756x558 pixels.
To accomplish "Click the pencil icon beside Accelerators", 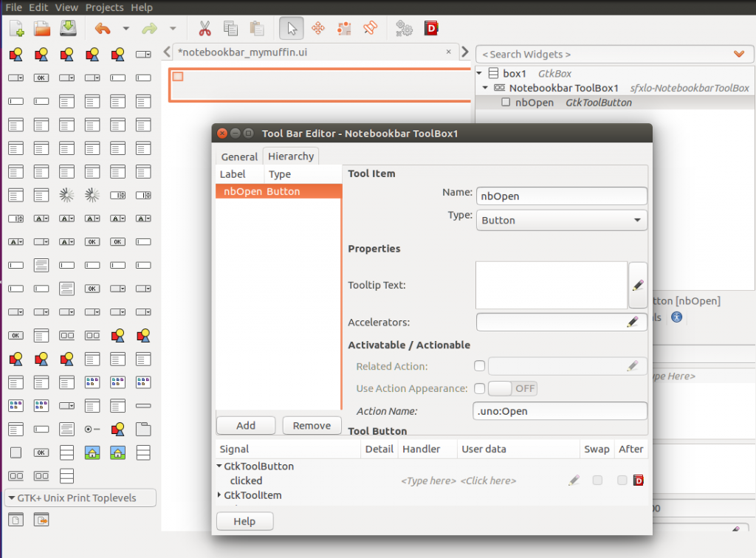I will [633, 322].
